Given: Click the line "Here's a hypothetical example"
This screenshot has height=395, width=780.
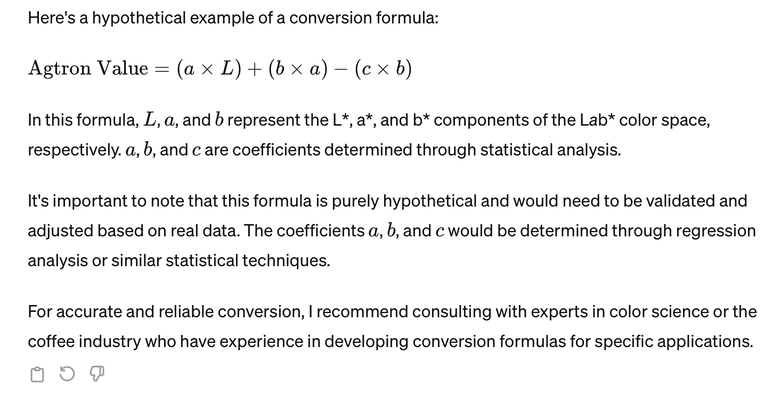Looking at the screenshot, I should click(x=233, y=18).
